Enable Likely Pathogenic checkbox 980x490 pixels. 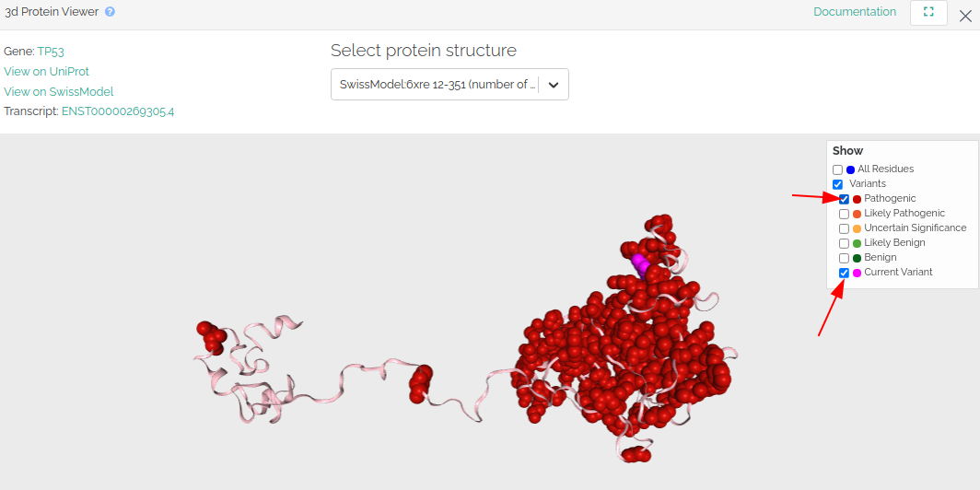[x=844, y=214]
